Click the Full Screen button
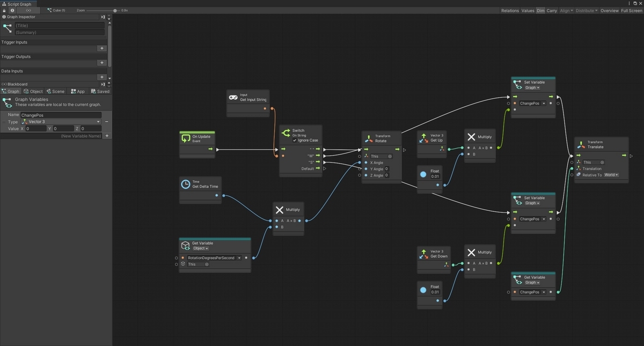Viewport: 644px width, 346px height. click(632, 11)
